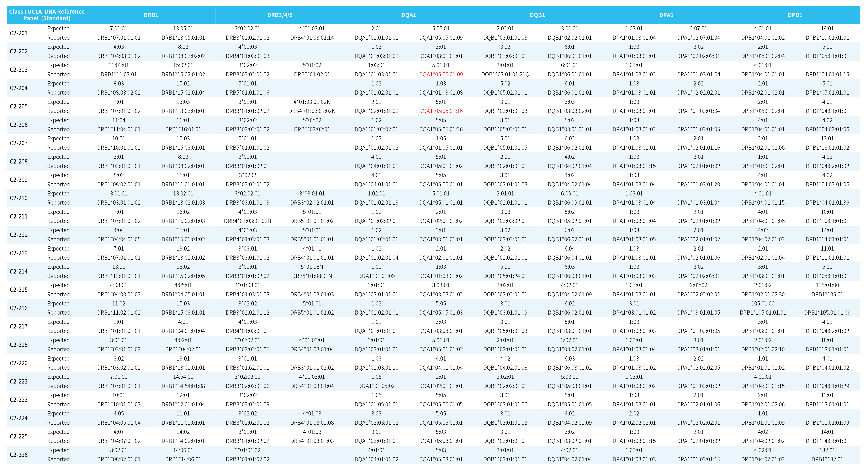Viewport: 868px width, 472px height.
Task: Click the DPB1*04:01:01:36 cell
Action: (827, 203)
